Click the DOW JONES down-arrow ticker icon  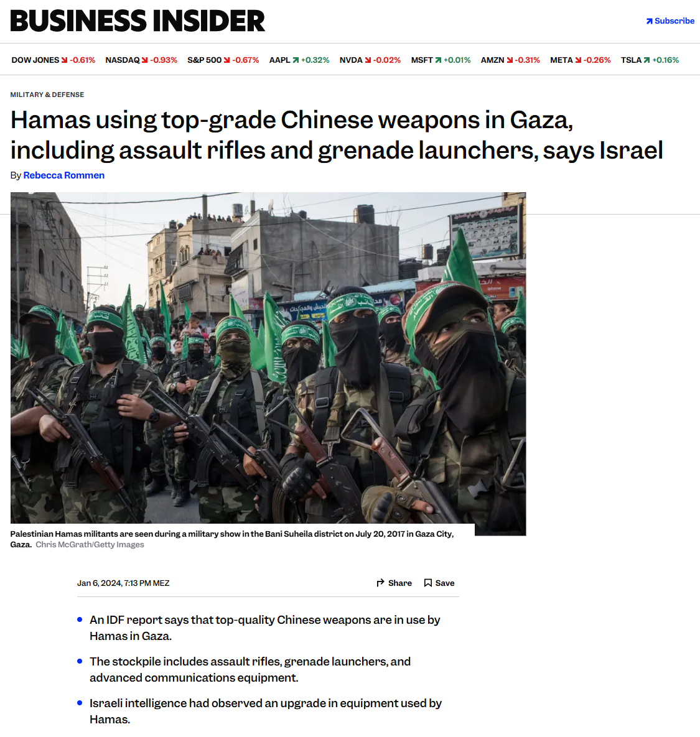65,60
